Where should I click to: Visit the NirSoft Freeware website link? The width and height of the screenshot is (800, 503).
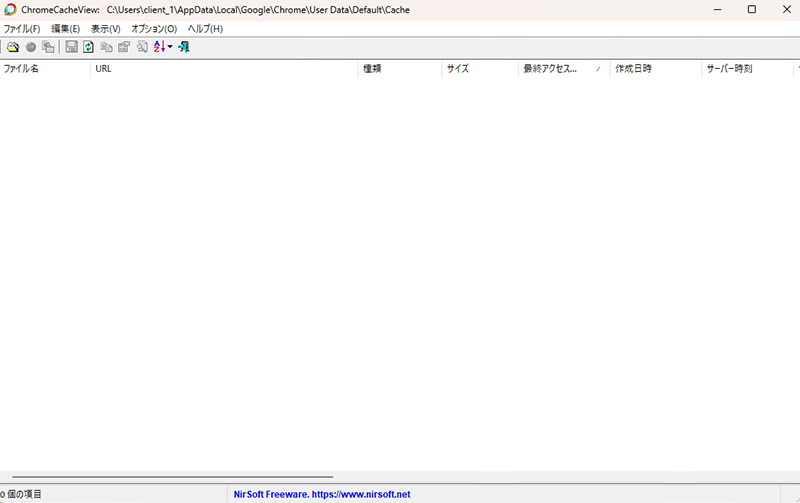(321, 494)
